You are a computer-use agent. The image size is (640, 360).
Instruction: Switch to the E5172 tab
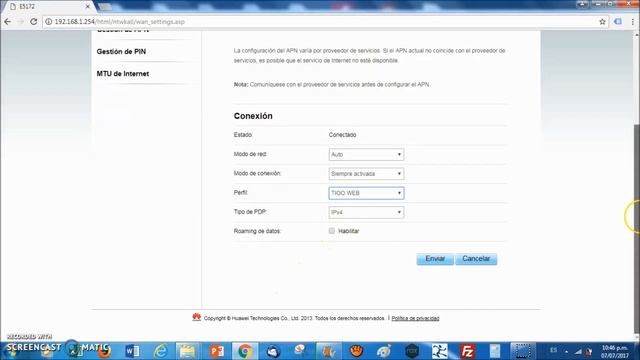49,7
